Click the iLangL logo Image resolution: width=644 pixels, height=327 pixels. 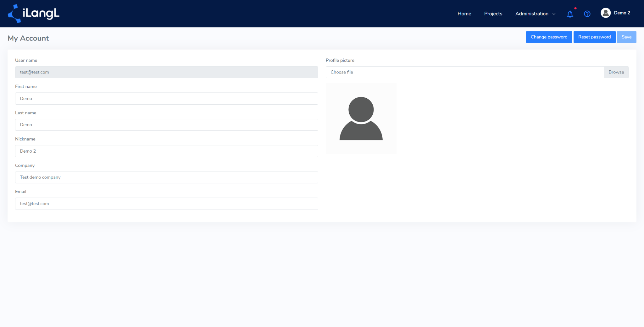click(x=34, y=14)
